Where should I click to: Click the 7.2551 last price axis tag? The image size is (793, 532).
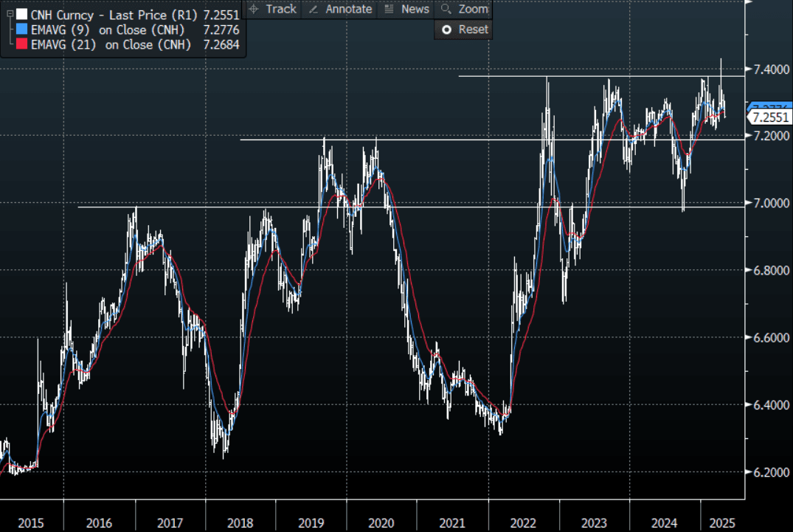point(769,118)
